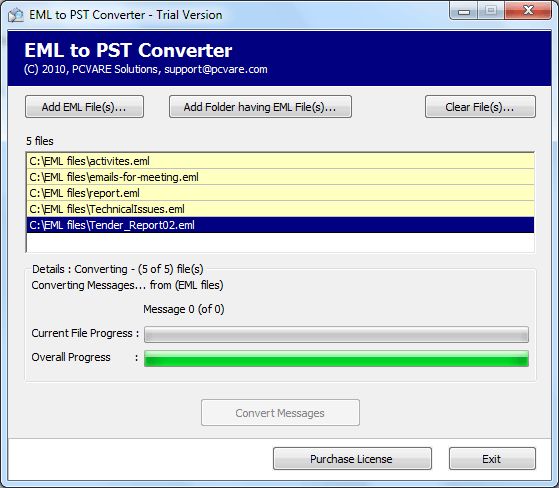Click the green Overall Progress bar
This screenshot has width=559, height=488.
[x=336, y=358]
